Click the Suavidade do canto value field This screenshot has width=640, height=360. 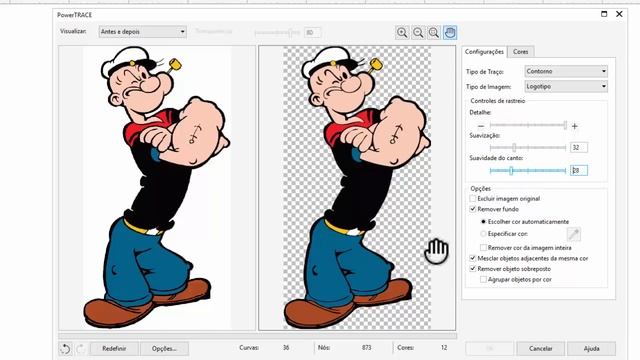tap(579, 171)
